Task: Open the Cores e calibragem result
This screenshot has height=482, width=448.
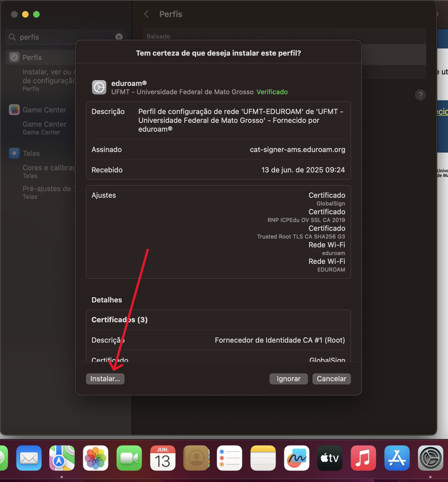Action: [49, 171]
